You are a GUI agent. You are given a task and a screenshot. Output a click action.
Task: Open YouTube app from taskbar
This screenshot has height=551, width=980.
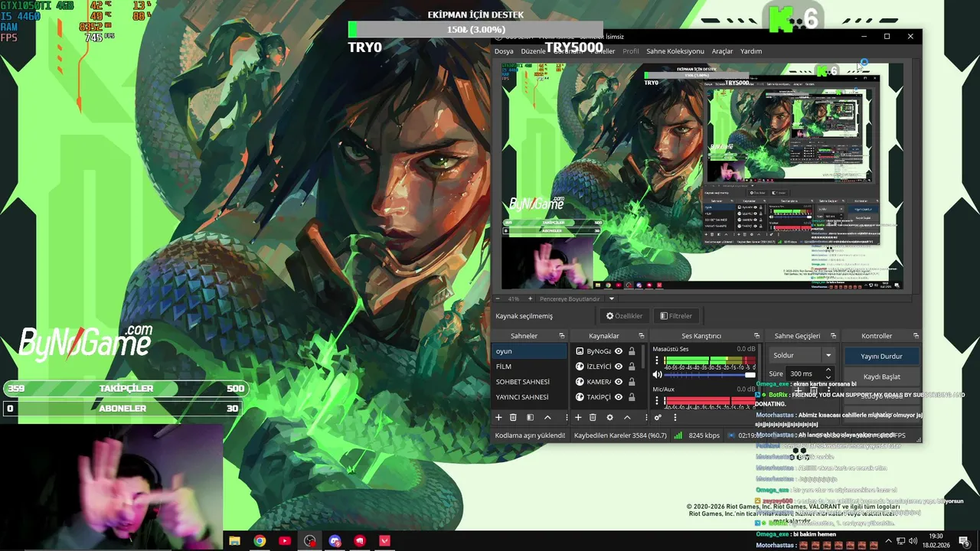(285, 541)
